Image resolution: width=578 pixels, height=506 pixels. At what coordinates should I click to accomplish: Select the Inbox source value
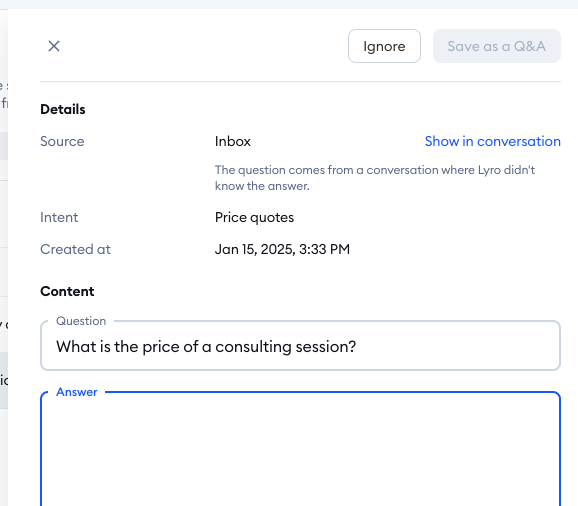(233, 141)
